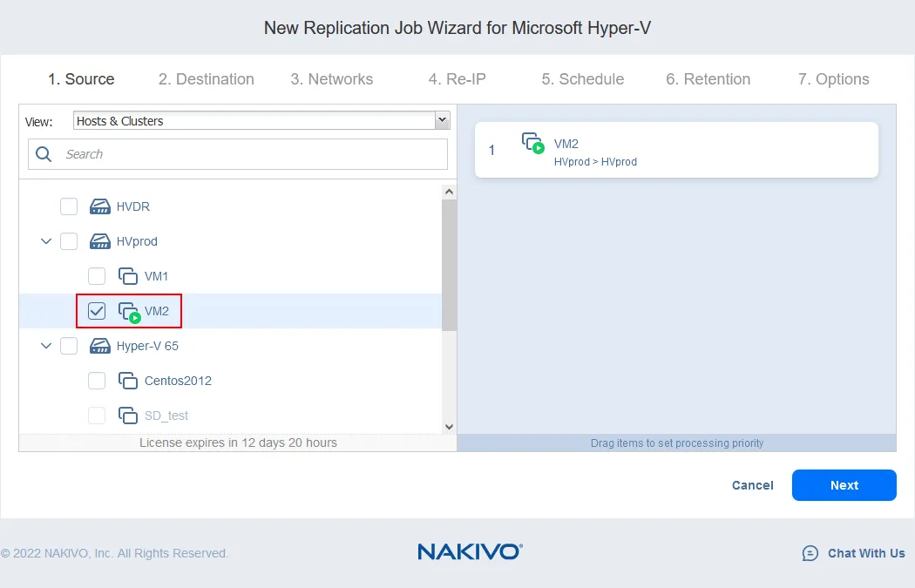Switch to the 5. Schedule step
Screen dimensions: 915x588
582,79
